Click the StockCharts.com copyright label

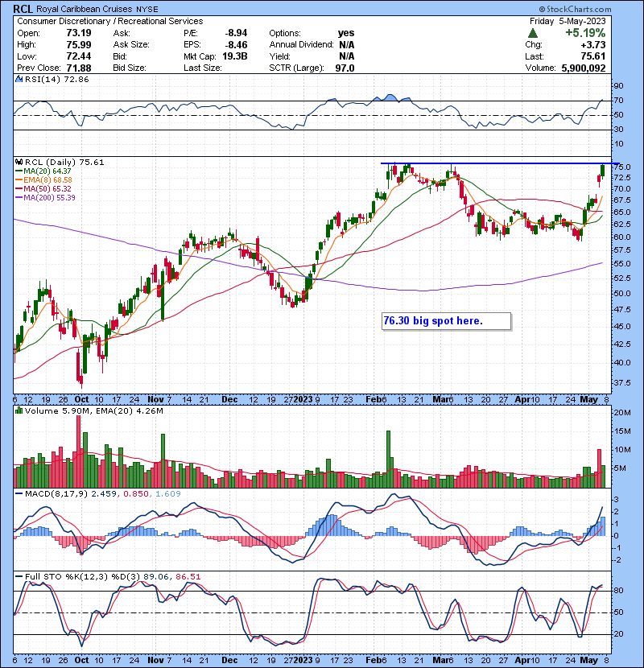(x=575, y=9)
